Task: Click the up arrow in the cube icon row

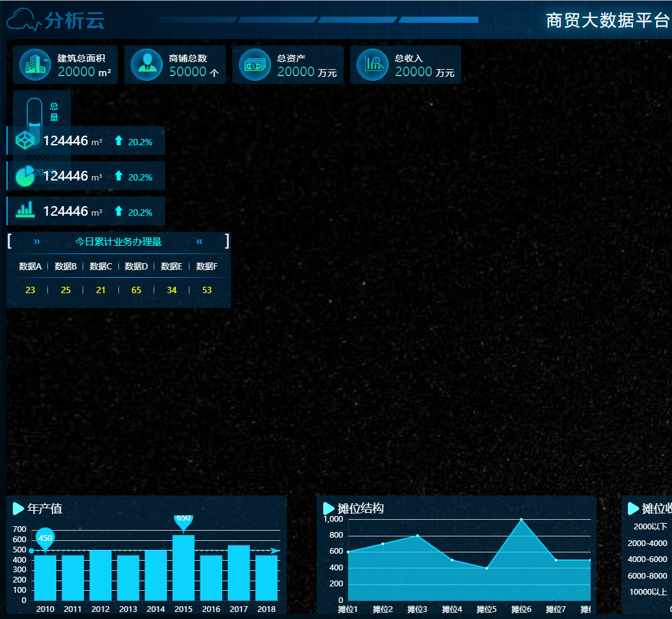Action: pyautogui.click(x=118, y=141)
